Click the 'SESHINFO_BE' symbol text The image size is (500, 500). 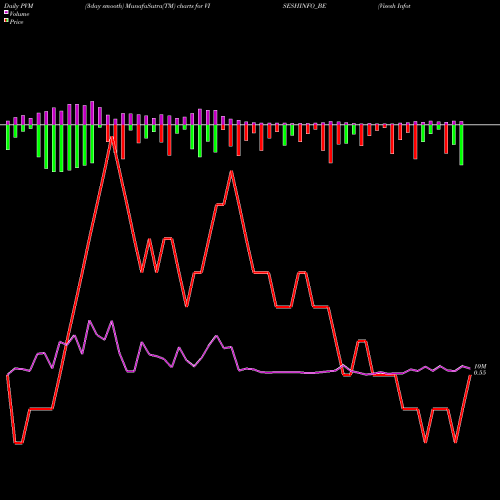coord(304,6)
